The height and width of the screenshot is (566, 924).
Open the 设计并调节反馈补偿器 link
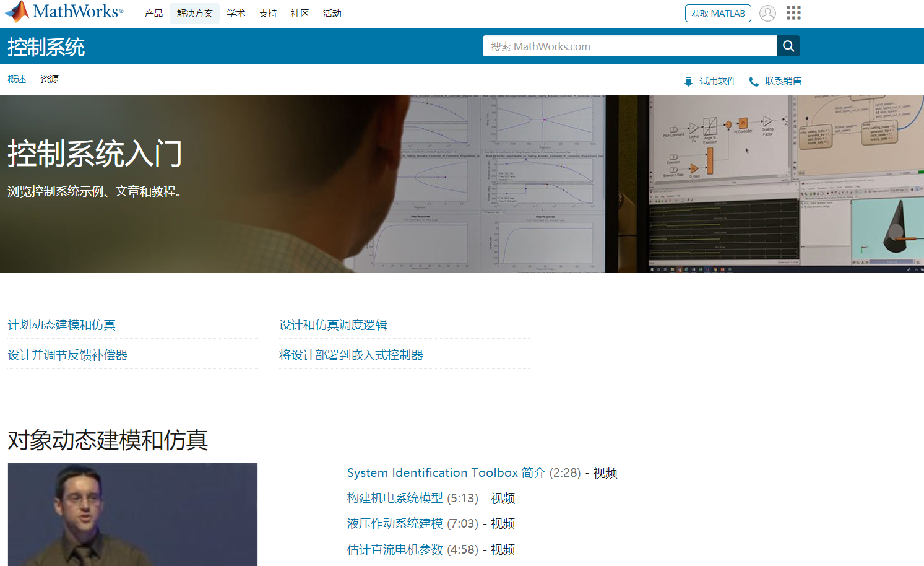pos(67,355)
